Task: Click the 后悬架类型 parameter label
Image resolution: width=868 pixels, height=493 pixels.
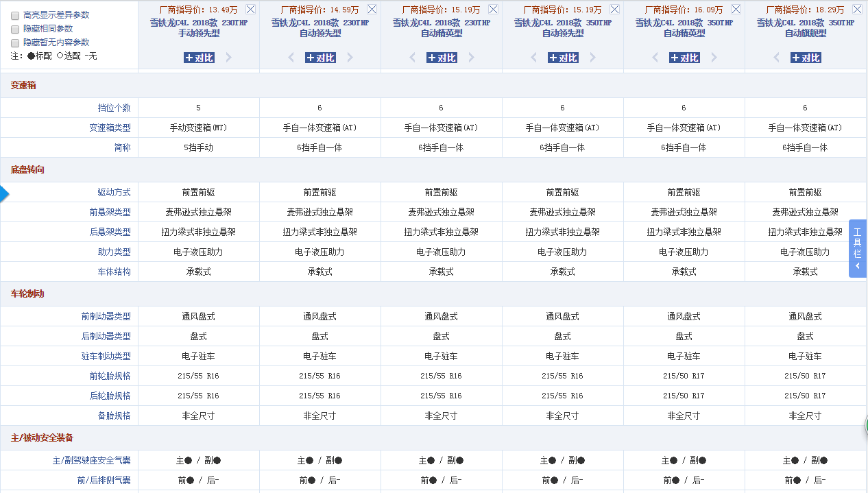Action: pos(110,232)
